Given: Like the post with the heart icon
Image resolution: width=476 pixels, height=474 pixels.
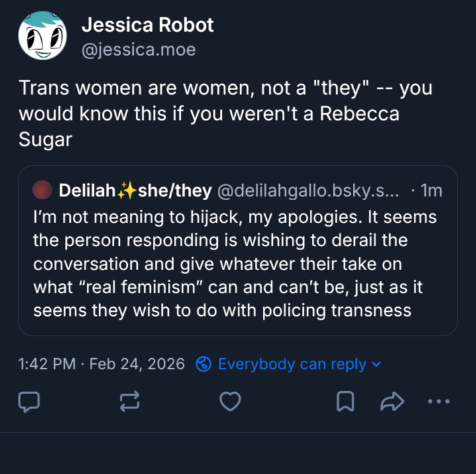Looking at the screenshot, I should click(x=230, y=401).
